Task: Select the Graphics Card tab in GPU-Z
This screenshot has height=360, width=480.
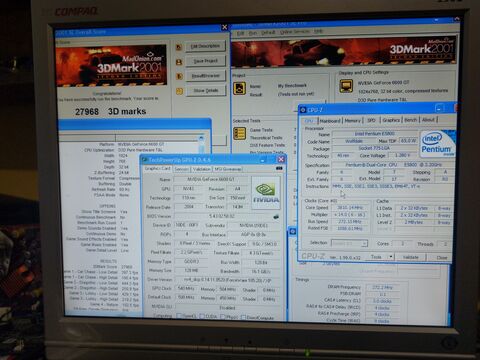Action: point(158,169)
